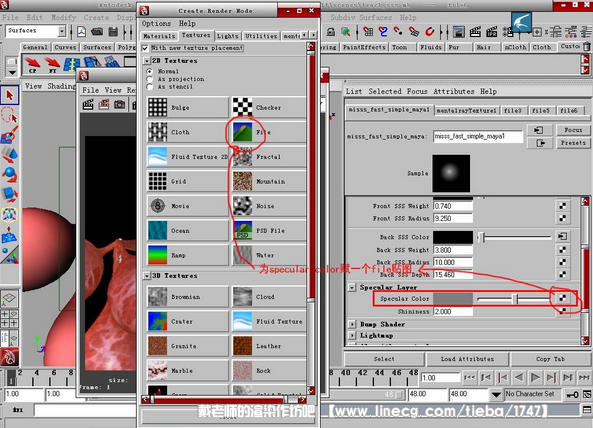Screen dimensions: 593x428
Task: Create a Crater 3D texture
Action: [188, 321]
